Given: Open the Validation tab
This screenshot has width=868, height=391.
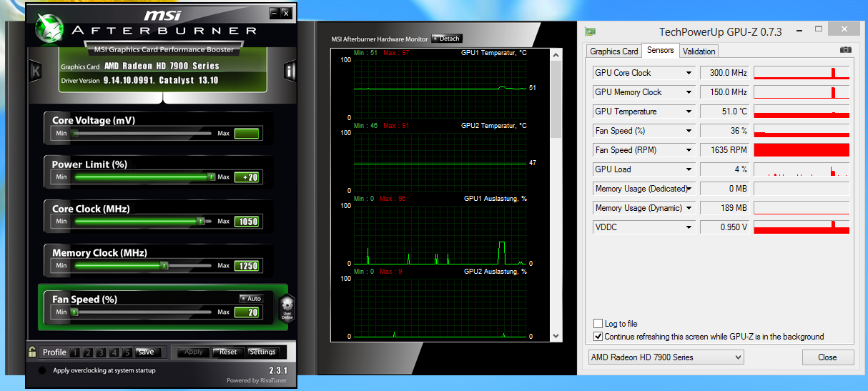Looking at the screenshot, I should click(699, 51).
